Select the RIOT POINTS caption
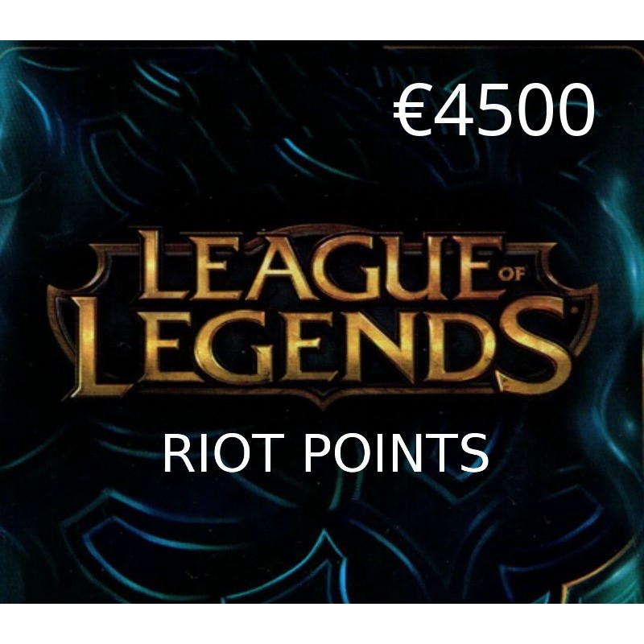 (326, 454)
